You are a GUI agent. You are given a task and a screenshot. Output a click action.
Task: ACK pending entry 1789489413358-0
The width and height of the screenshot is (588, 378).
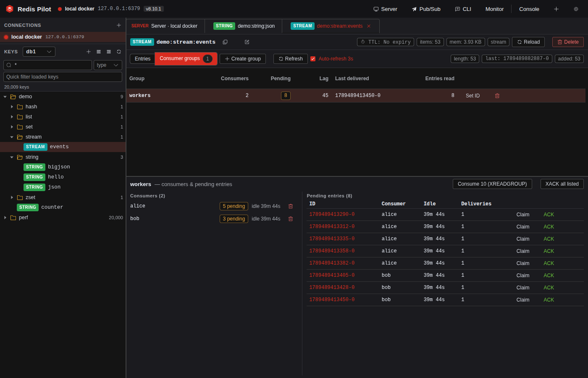tap(549, 251)
